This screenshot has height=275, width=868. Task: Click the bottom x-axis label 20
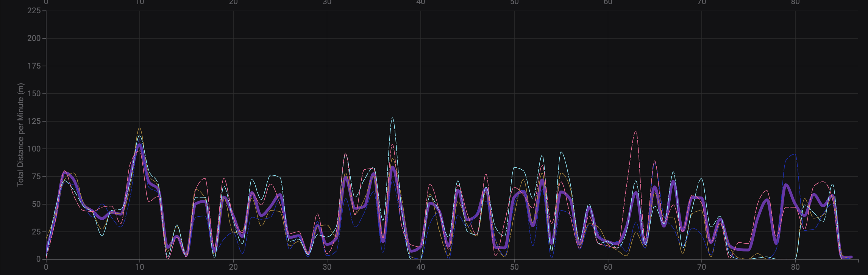click(233, 267)
